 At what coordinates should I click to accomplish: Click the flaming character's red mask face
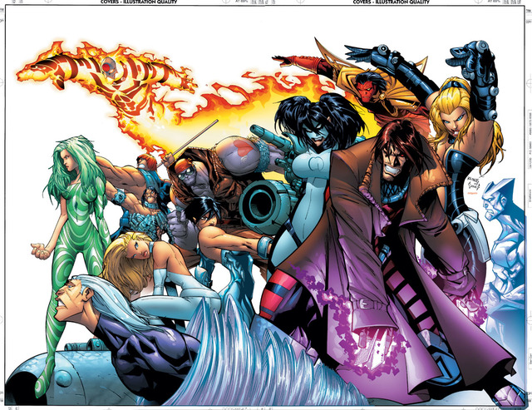click(110, 67)
